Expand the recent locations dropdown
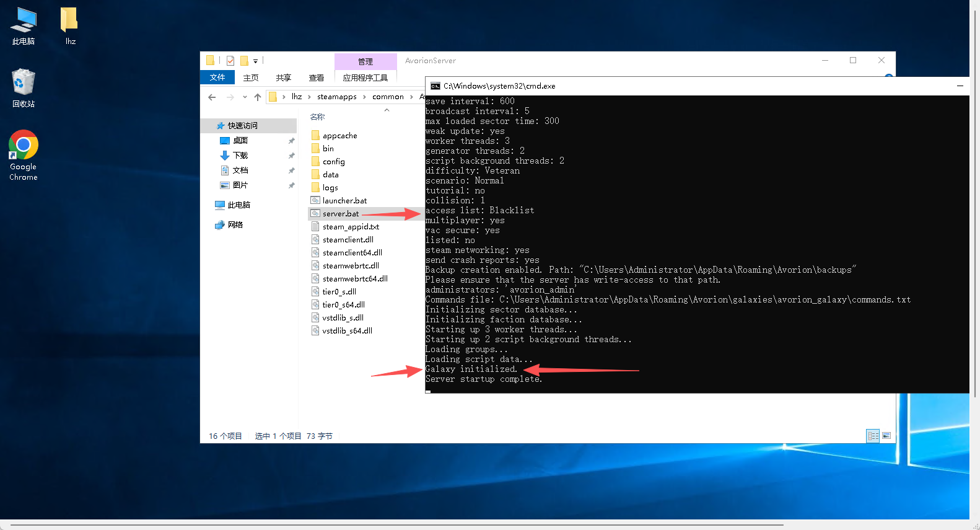The height and width of the screenshot is (530, 980). coord(245,97)
